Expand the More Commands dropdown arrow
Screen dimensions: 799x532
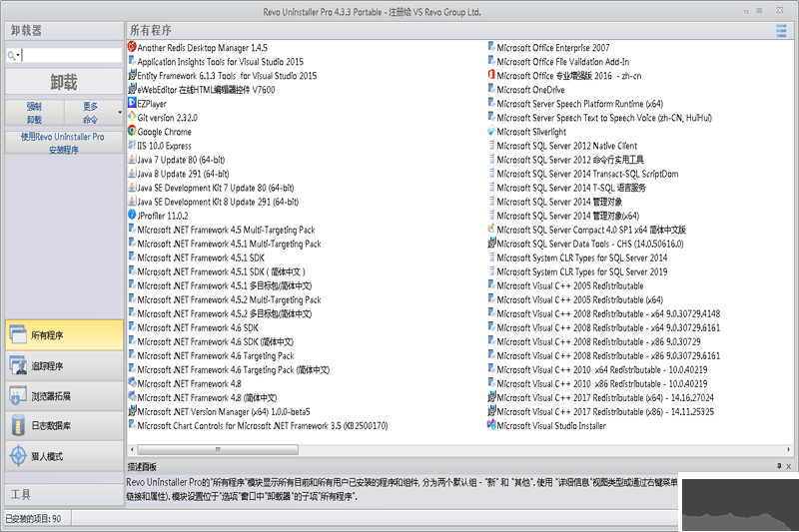(120, 113)
